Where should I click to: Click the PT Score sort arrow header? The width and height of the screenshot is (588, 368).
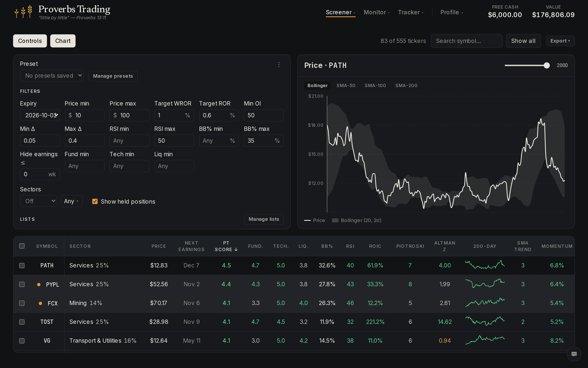pyautogui.click(x=226, y=246)
